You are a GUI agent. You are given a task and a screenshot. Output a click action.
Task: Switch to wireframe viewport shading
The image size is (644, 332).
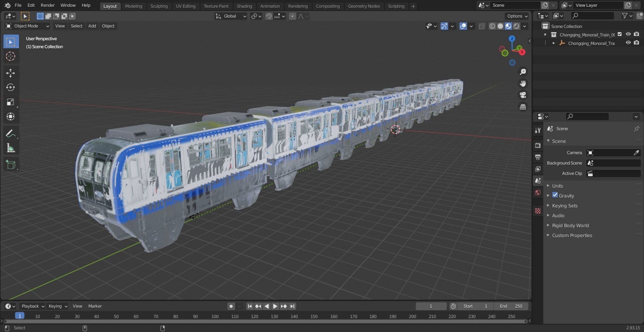pos(492,26)
